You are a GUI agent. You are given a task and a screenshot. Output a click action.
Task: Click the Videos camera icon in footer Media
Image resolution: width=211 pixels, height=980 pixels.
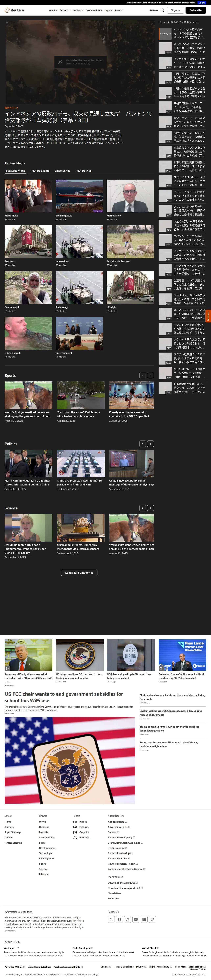click(75, 822)
